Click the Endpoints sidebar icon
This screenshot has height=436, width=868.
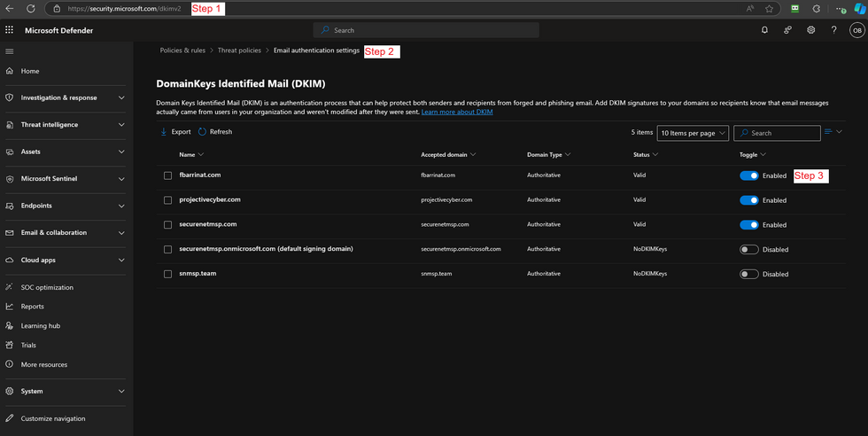coord(10,206)
